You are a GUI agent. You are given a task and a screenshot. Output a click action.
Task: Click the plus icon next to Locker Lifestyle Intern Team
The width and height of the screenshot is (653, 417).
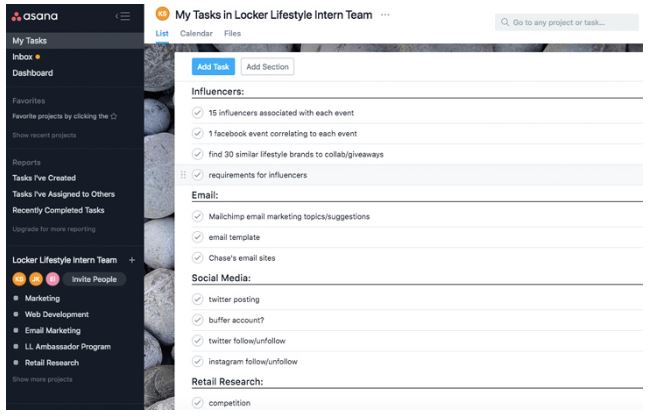[132, 260]
